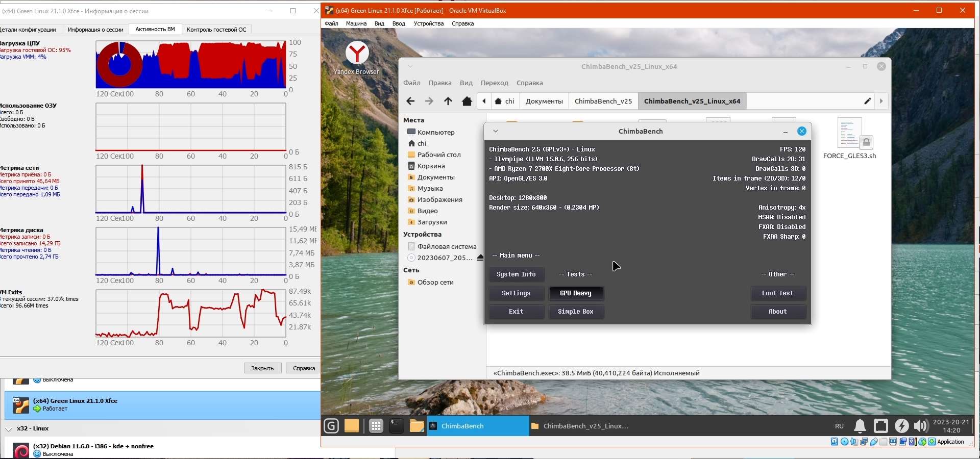
Task: Click the volume speaker icon
Action: pos(921,426)
